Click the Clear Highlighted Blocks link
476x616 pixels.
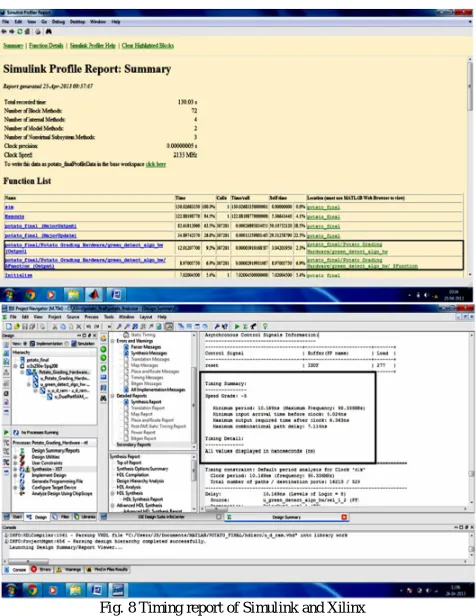point(148,46)
